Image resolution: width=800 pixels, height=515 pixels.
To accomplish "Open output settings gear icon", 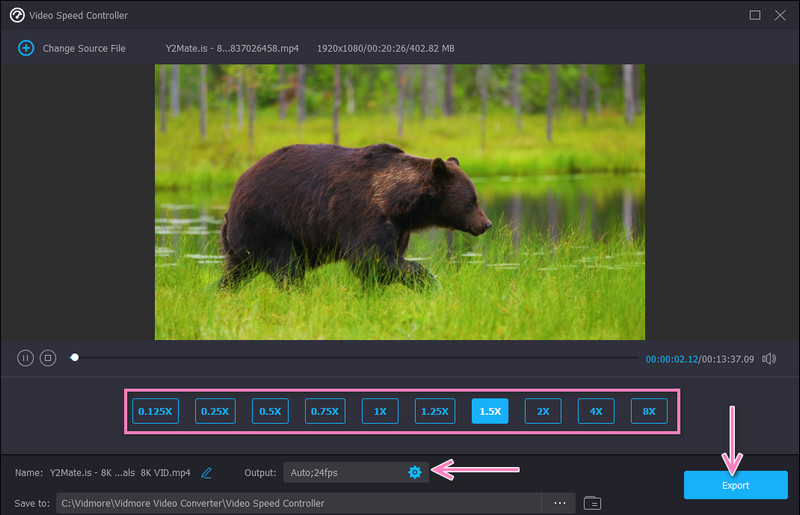I will (x=415, y=472).
